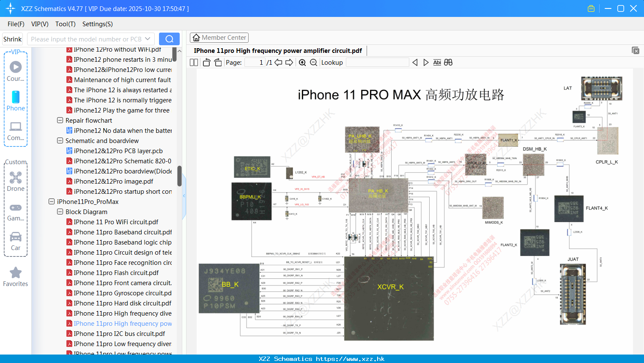Open the Course category in the sidebar
The image size is (644, 363).
[16, 71]
